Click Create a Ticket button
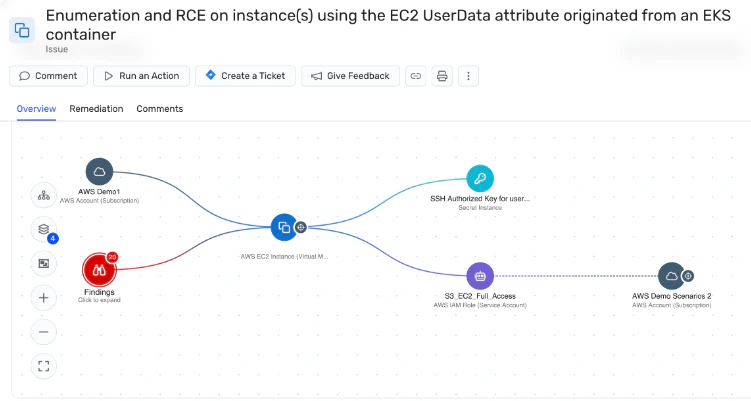The image size is (751, 401). [245, 76]
